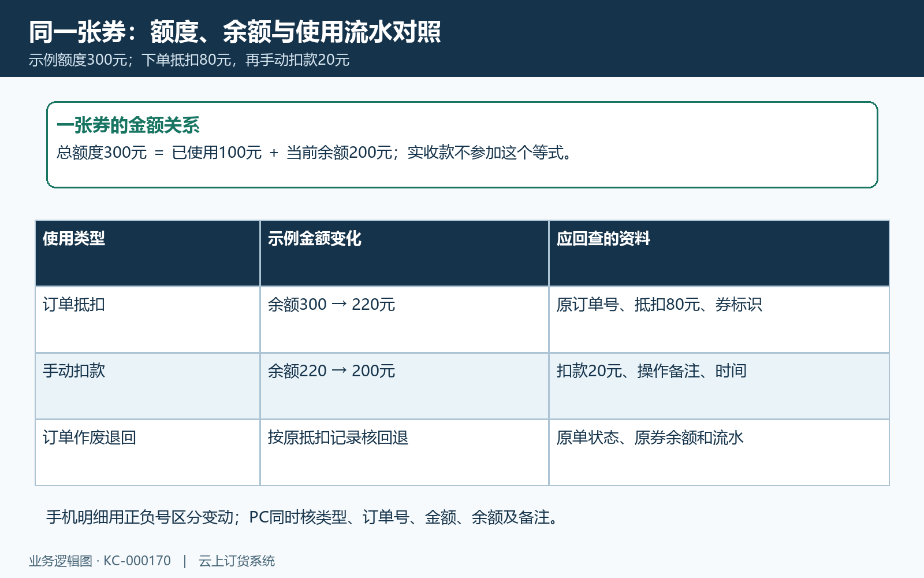
Task: Click the 应回查的资料 column header
Action: 719,253
